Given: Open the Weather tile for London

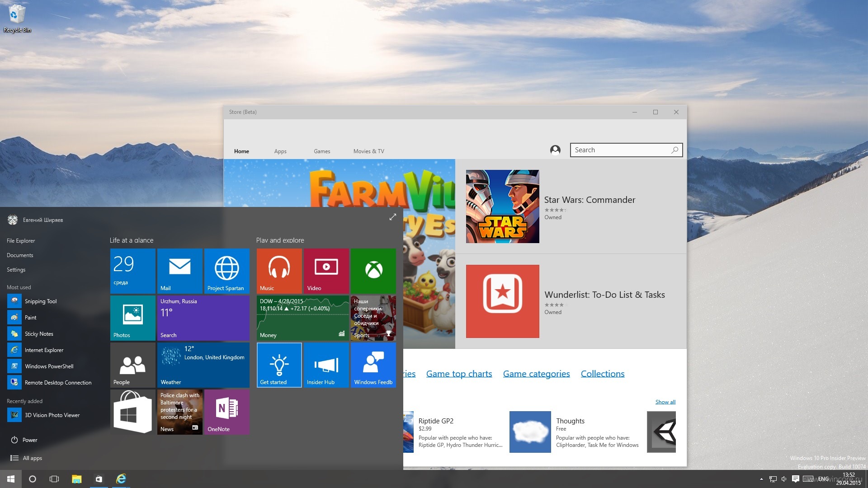Looking at the screenshot, I should click(x=203, y=365).
